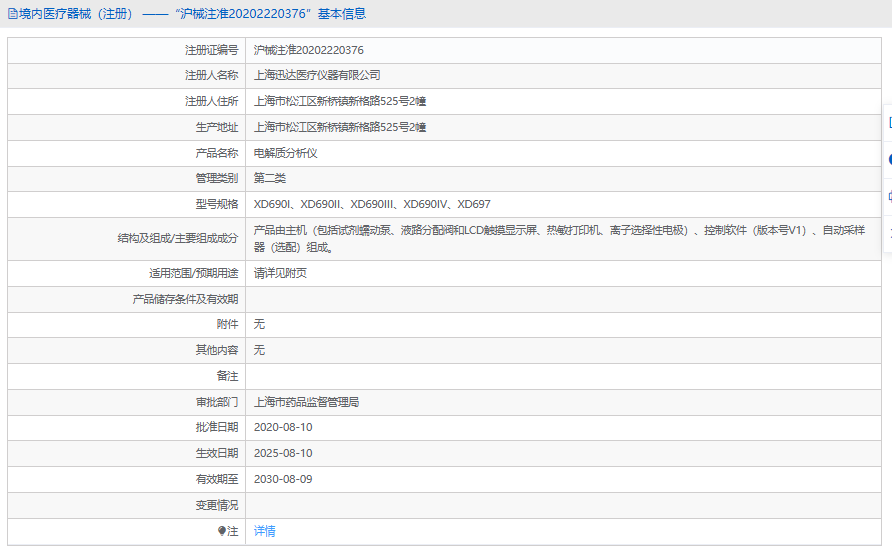Click the top icon in right floating sidebar

click(888, 123)
